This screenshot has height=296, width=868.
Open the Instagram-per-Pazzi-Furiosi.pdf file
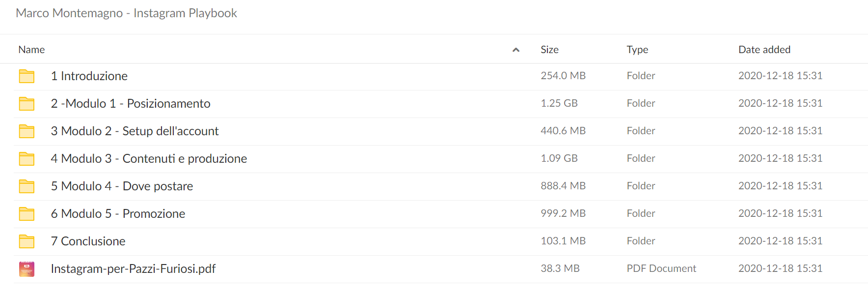[133, 269]
